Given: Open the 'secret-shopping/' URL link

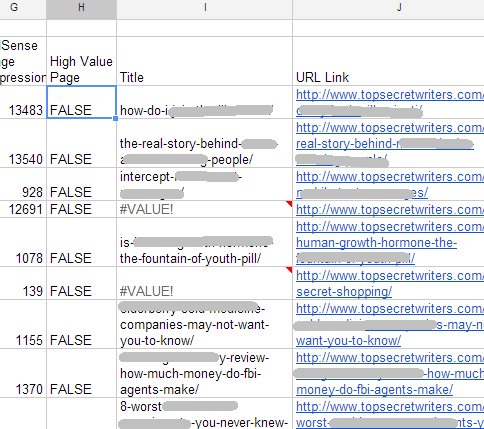Looking at the screenshot, I should click(x=344, y=292).
